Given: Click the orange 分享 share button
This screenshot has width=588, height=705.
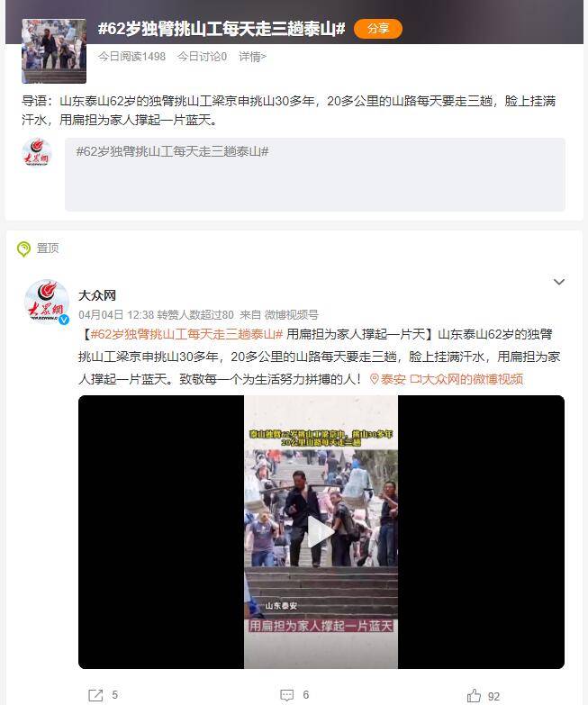Looking at the screenshot, I should point(377,29).
